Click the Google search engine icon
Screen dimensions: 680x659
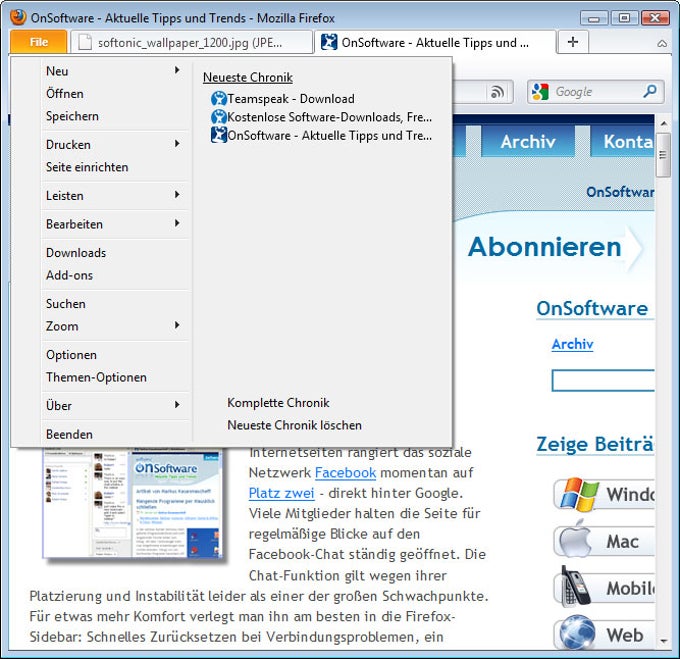pyautogui.click(x=540, y=92)
